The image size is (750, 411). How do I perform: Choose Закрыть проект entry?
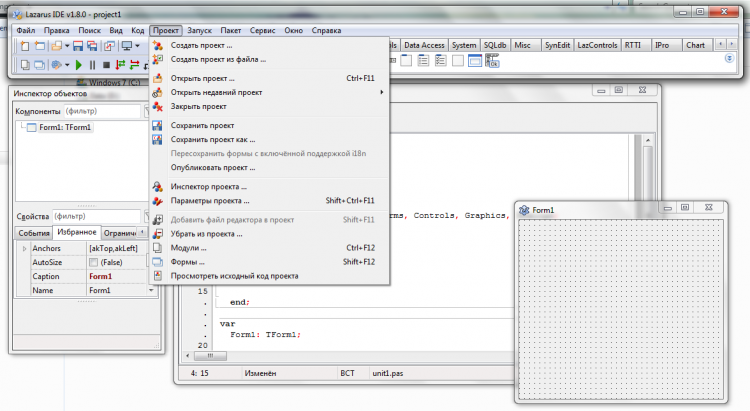pos(269,106)
